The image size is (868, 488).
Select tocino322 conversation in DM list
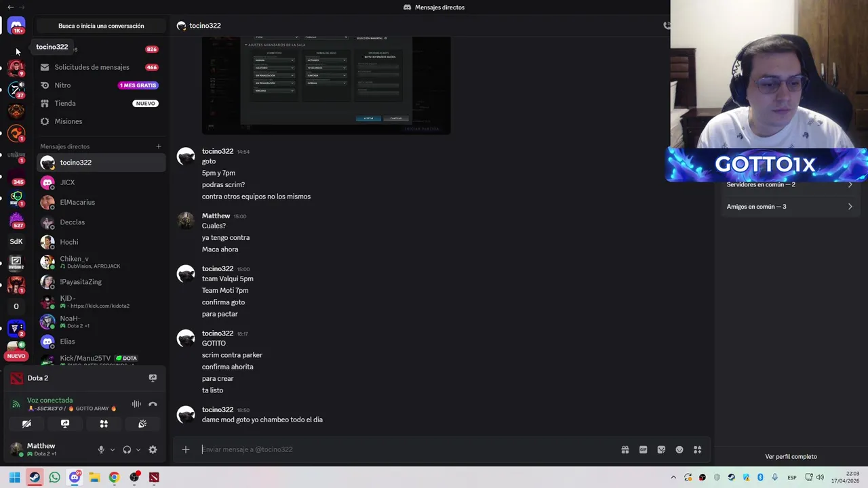100,163
